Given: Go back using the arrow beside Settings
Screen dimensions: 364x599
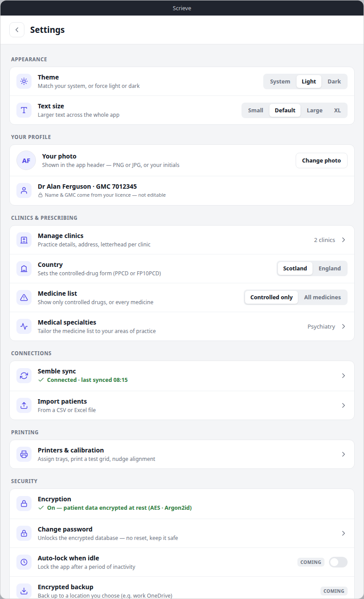Looking at the screenshot, I should tap(17, 30).
